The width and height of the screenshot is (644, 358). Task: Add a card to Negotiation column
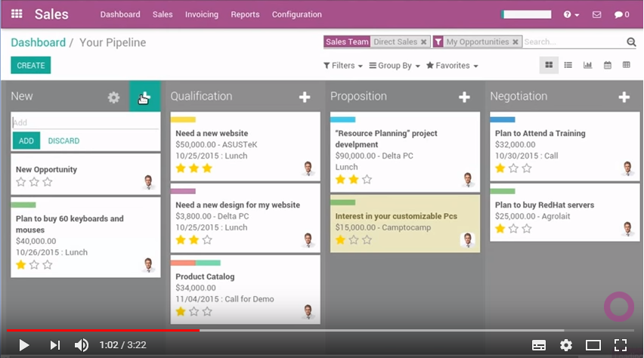coord(624,97)
